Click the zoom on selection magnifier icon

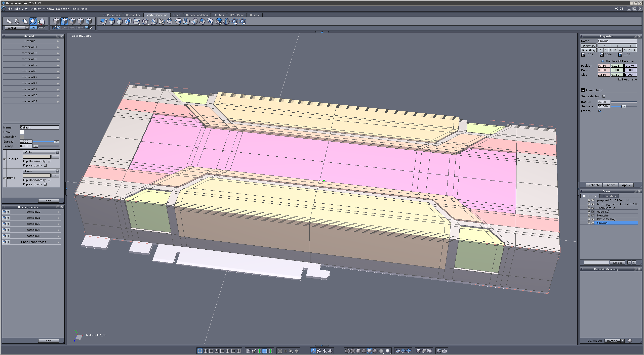tap(291, 351)
